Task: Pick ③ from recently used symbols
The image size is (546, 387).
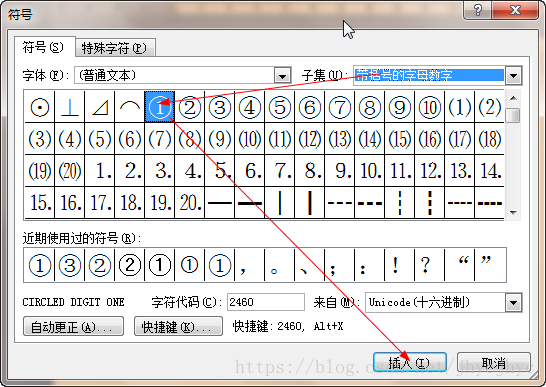Action: (70, 265)
